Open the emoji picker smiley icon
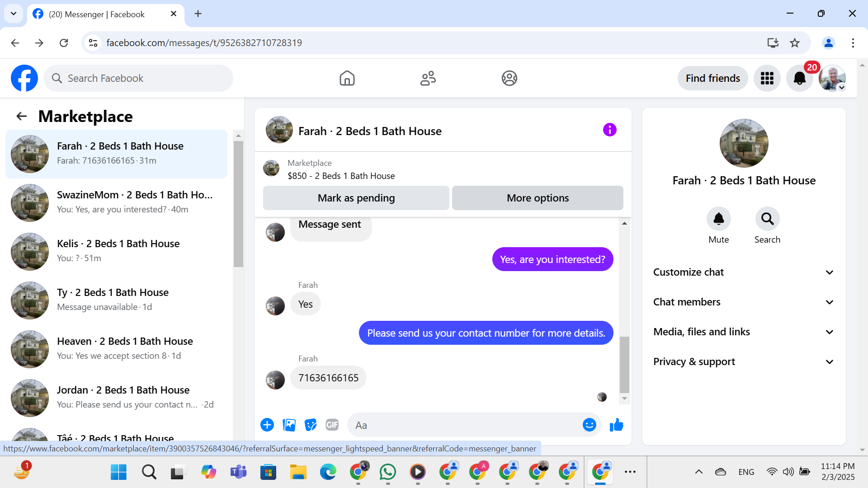This screenshot has width=868, height=488. pos(589,425)
